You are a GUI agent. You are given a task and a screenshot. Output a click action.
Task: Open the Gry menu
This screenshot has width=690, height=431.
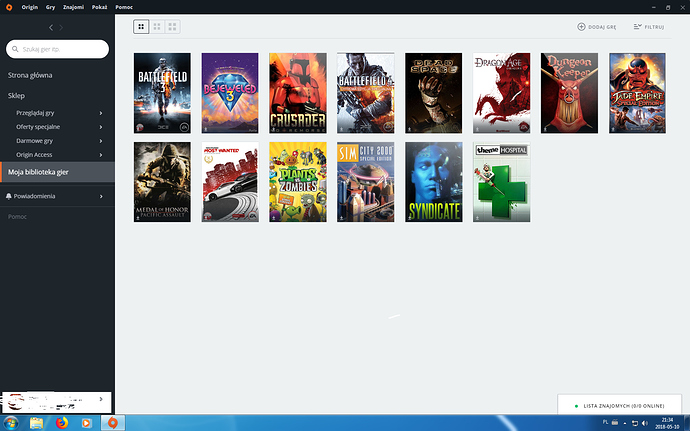pos(50,7)
